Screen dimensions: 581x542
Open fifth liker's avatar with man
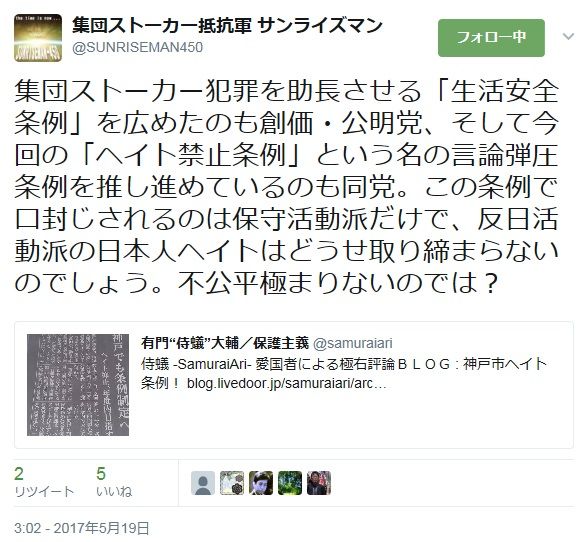pyautogui.click(x=319, y=483)
